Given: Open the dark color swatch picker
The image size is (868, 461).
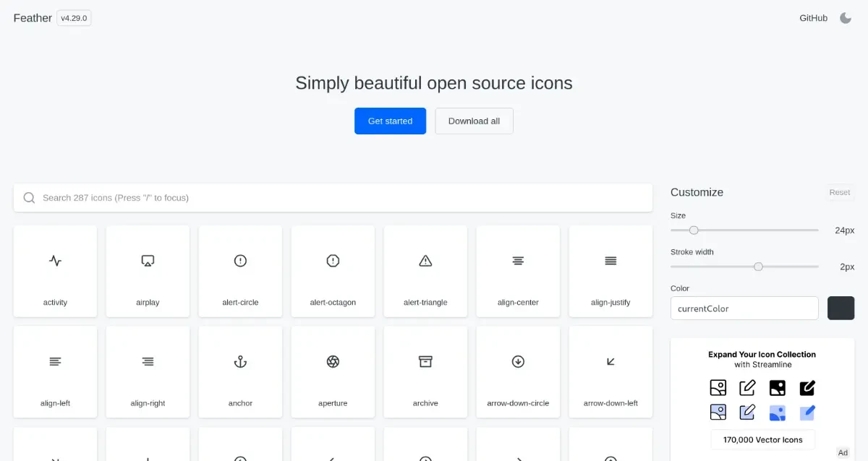Looking at the screenshot, I should (841, 308).
